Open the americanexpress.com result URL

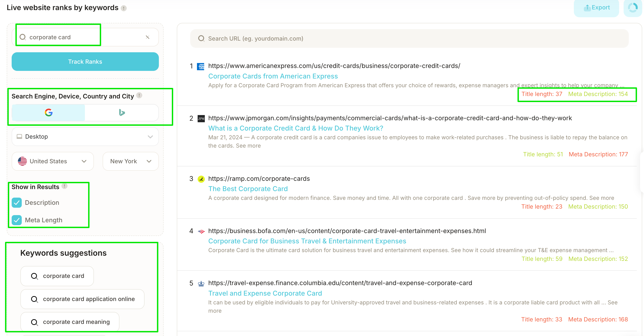click(334, 66)
